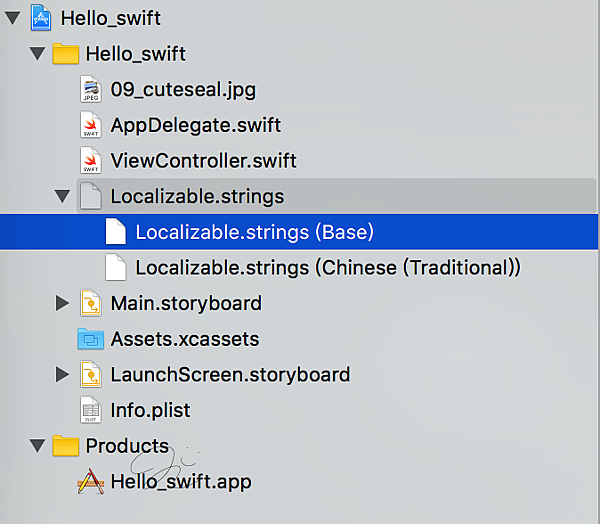Expand the LaunchScreen.storyboard disclosure triangle

(62, 375)
